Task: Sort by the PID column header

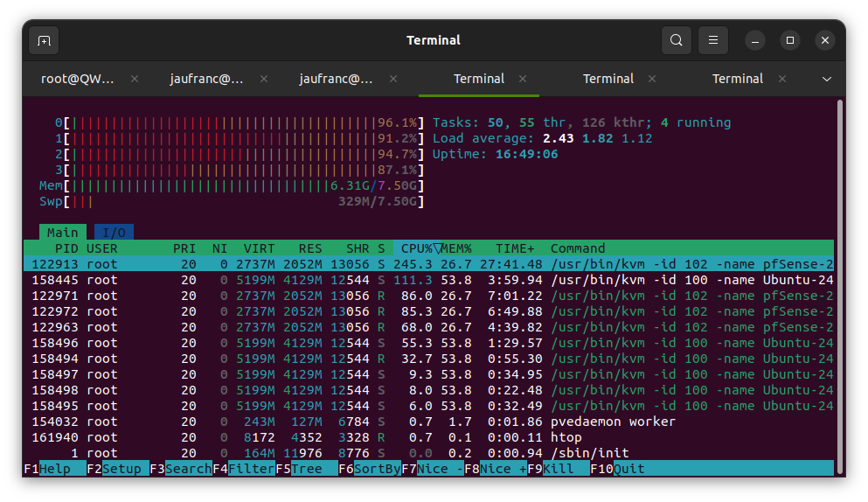Action: pyautogui.click(x=66, y=248)
